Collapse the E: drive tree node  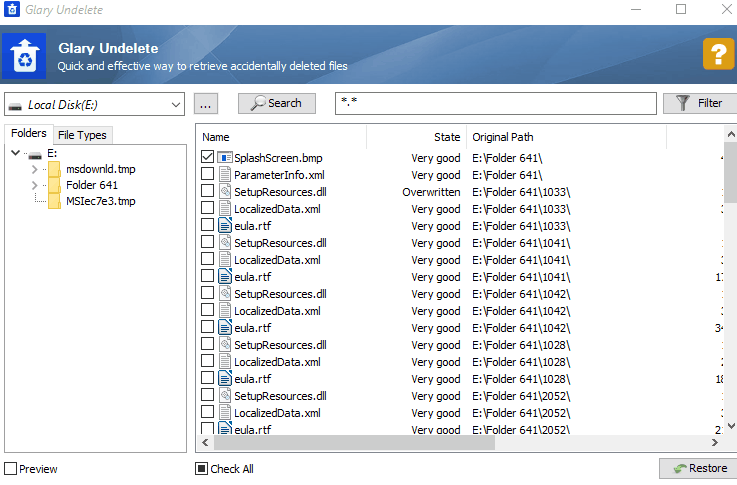[x=16, y=153]
